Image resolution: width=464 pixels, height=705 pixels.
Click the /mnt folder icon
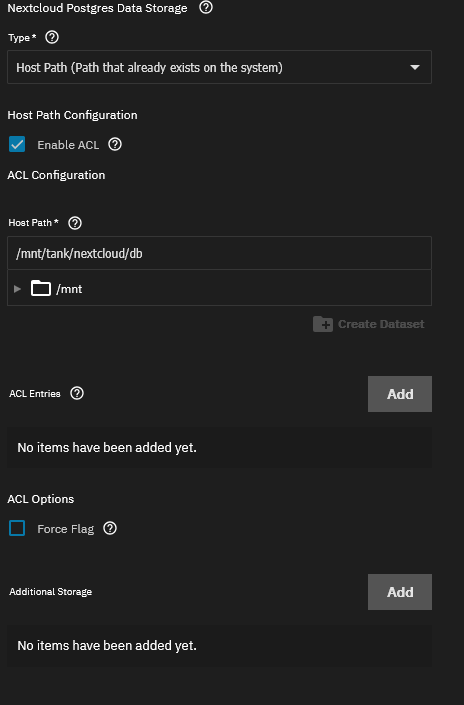pos(40,288)
